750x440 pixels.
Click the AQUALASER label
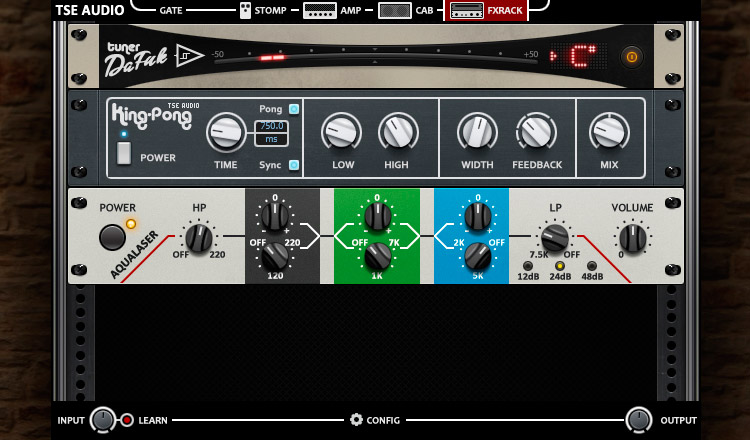[134, 254]
